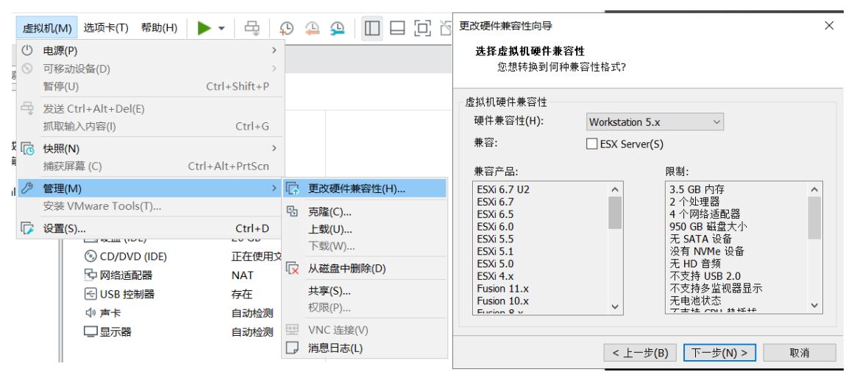868x383 pixels.
Task: Open the 电源(P) submenu
Action: click(151, 51)
